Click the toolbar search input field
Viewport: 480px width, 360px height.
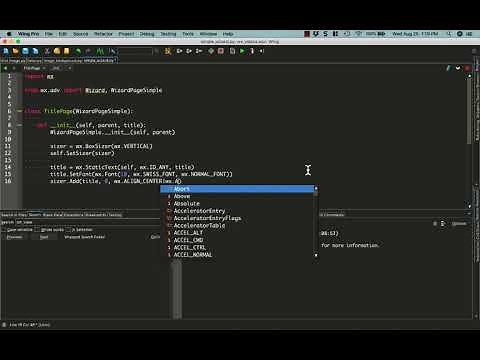pyautogui.click(x=135, y=51)
